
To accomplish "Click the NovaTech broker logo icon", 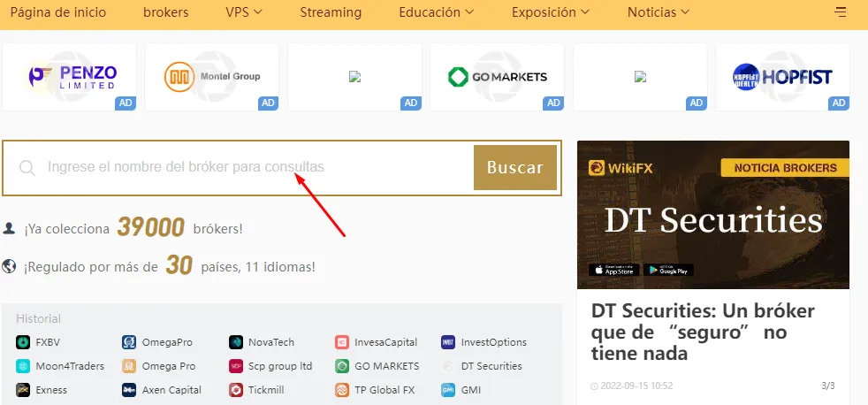I will pos(236,342).
